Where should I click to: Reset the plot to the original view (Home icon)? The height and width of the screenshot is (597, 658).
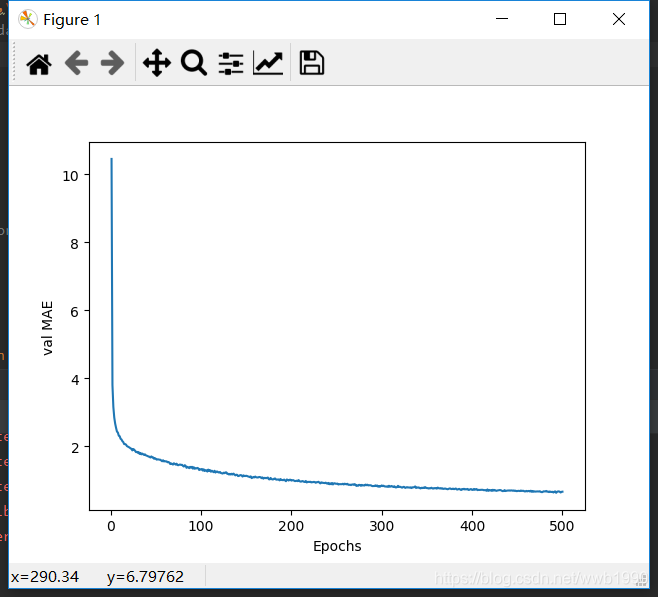coord(39,64)
